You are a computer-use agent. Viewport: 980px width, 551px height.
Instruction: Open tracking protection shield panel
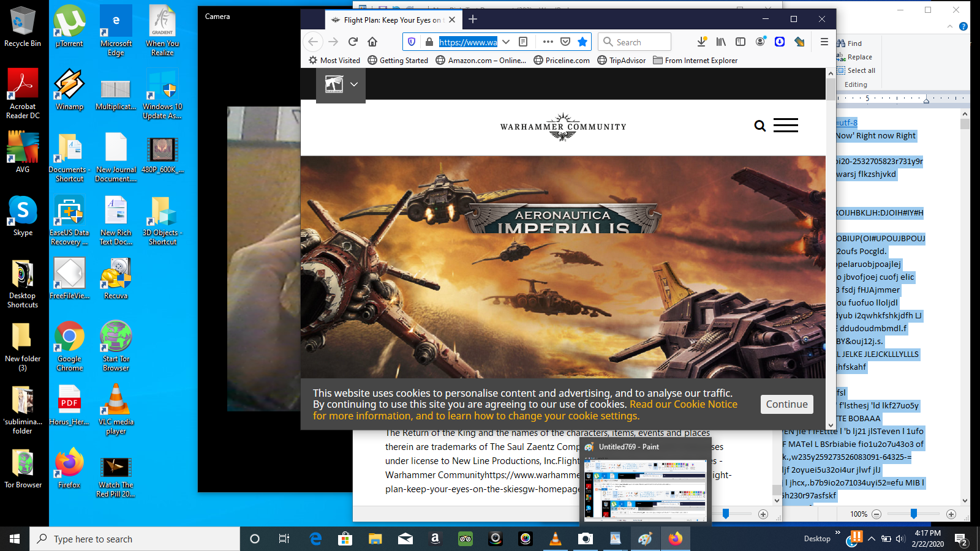(412, 42)
